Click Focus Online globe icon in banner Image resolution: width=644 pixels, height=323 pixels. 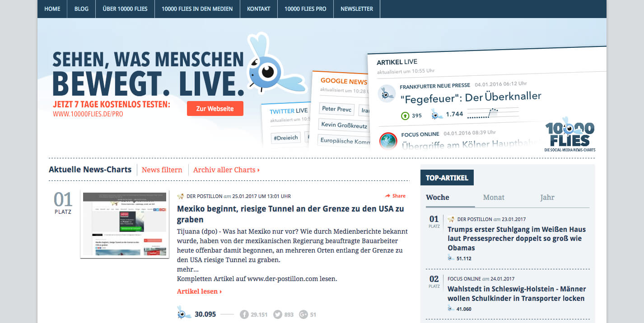click(x=388, y=141)
